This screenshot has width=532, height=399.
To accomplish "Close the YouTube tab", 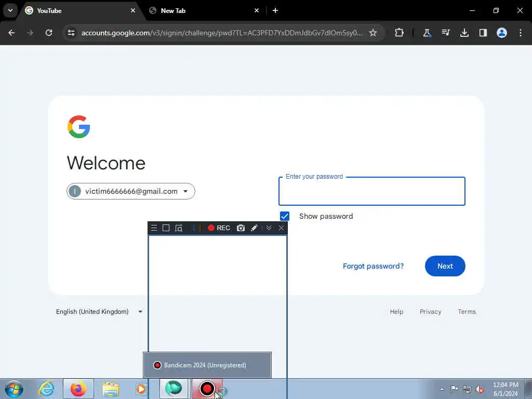I will coord(133,10).
